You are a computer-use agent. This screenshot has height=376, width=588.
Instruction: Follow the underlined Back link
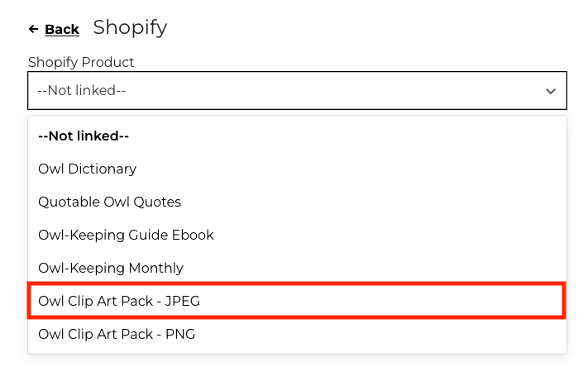[62, 29]
